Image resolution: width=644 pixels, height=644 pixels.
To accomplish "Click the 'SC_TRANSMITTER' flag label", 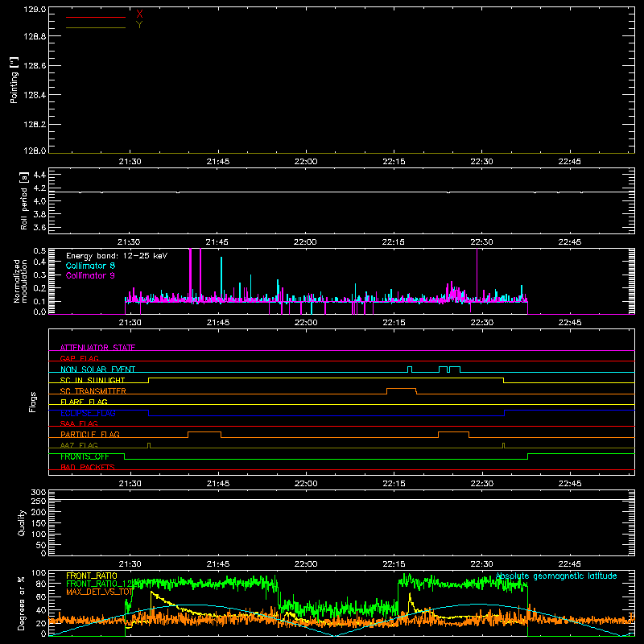I will [x=93, y=391].
